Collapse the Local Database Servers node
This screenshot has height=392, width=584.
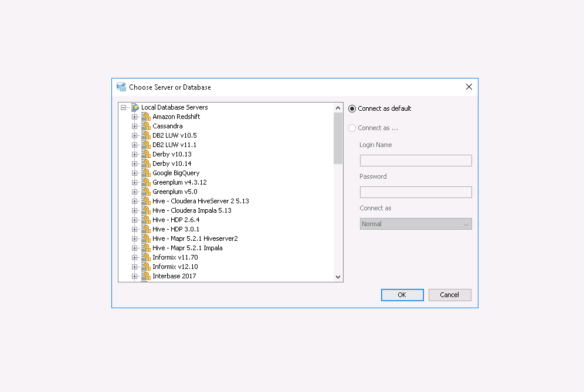pyautogui.click(x=123, y=108)
